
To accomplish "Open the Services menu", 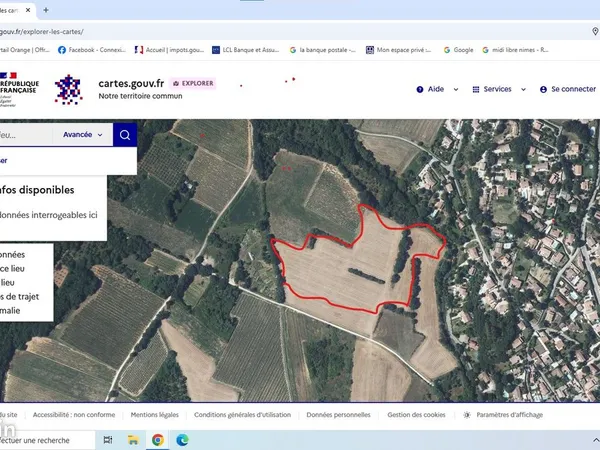I will pyautogui.click(x=499, y=89).
